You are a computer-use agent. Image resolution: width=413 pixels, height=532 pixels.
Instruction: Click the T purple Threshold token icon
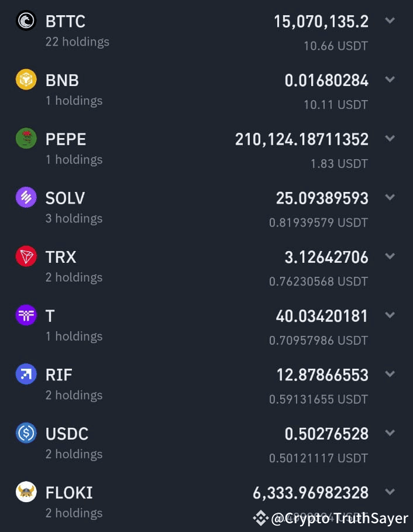(25, 315)
